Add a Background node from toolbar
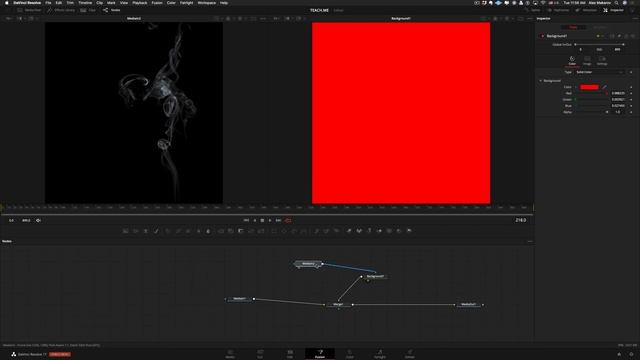640x360 pixels. click(x=126, y=231)
